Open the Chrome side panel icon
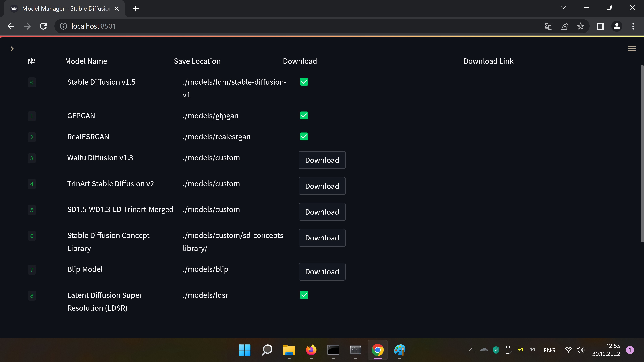This screenshot has height=362, width=644. click(601, 26)
